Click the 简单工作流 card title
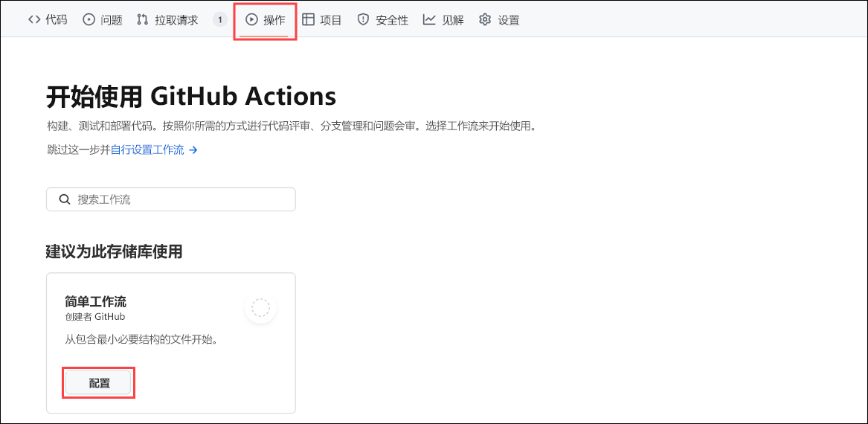 pos(95,302)
